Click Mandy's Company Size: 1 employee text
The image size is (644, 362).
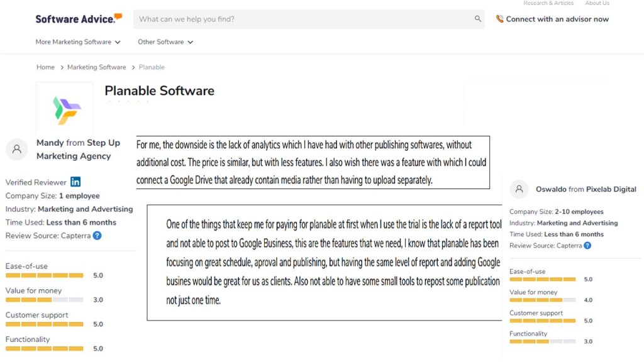[x=53, y=196]
